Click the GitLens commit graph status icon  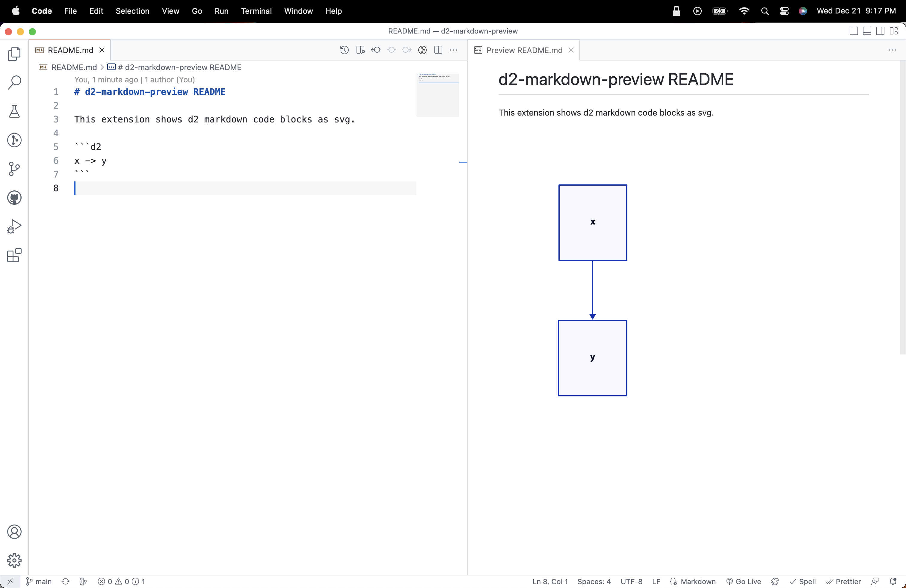click(83, 581)
